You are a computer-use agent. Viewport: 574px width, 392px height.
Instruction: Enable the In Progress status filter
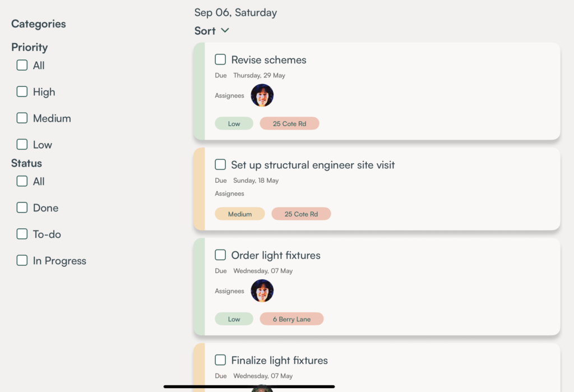(22, 260)
